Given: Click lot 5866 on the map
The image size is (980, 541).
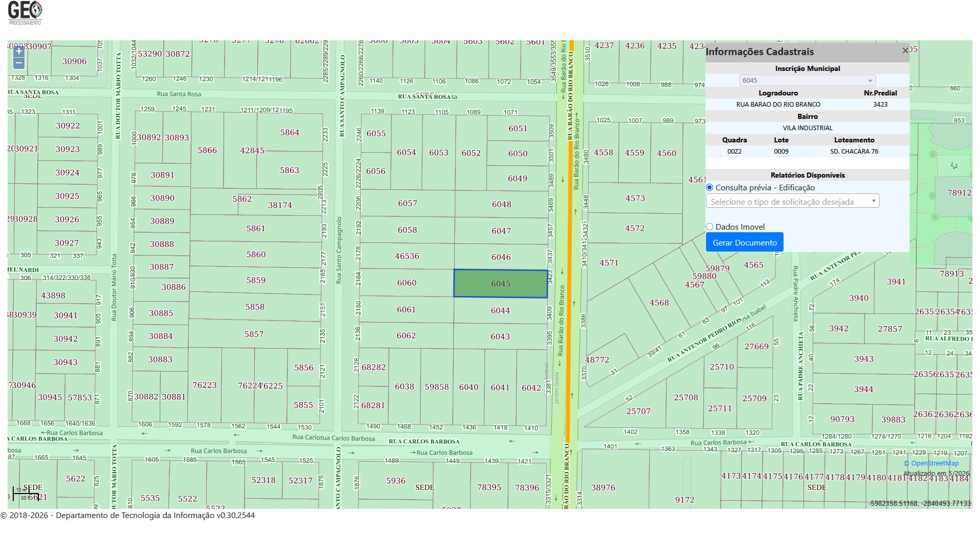Looking at the screenshot, I should click(207, 150).
